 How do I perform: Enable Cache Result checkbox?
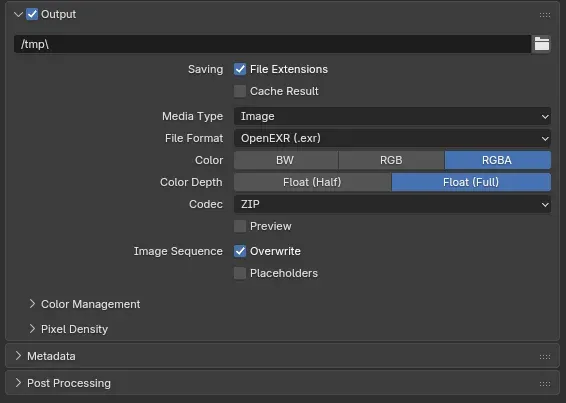click(240, 91)
